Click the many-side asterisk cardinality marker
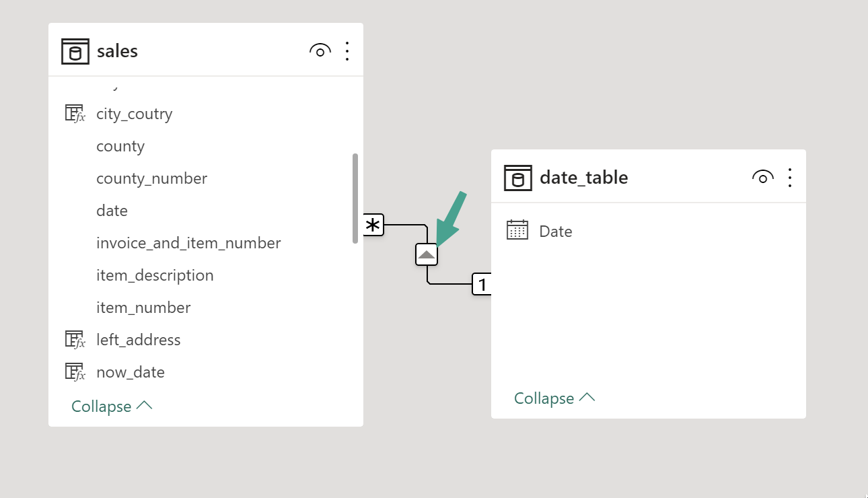Screen dimensions: 868x498 (373, 225)
